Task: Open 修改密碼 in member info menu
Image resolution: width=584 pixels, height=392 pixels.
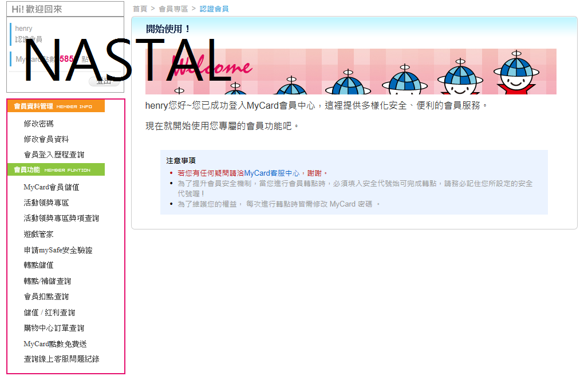Action: [x=39, y=124]
